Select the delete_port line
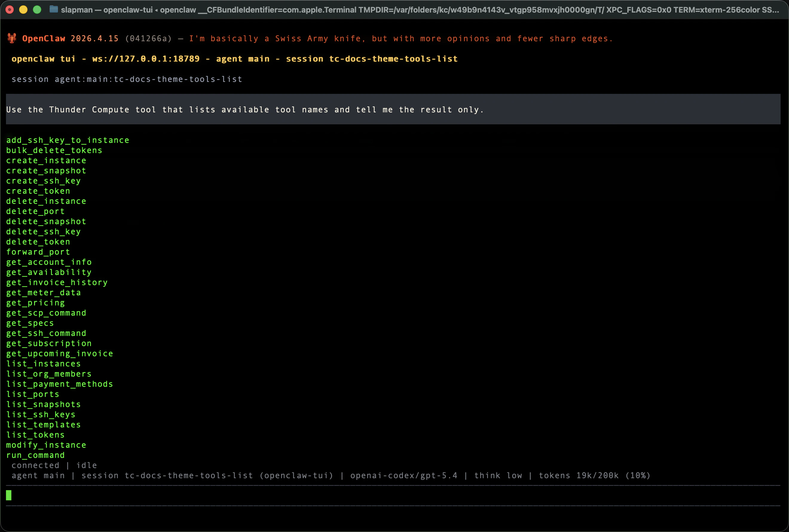 (35, 211)
